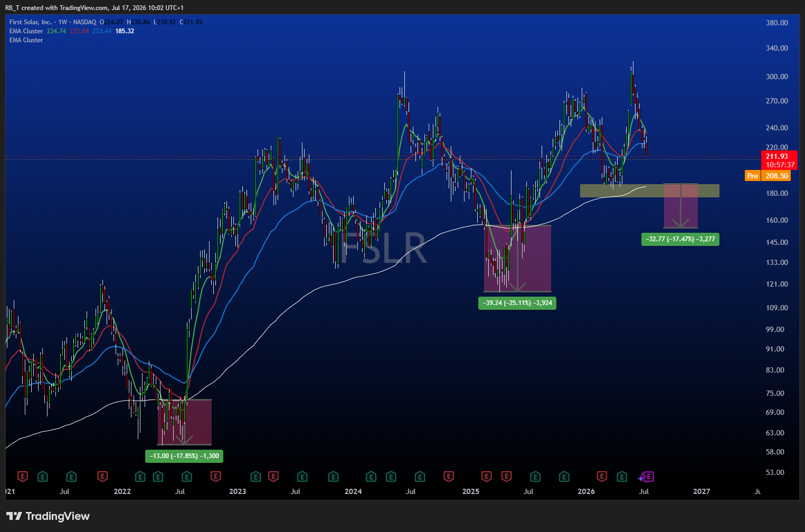
Task: Click the 2025 time axis label
Action: [x=471, y=491]
